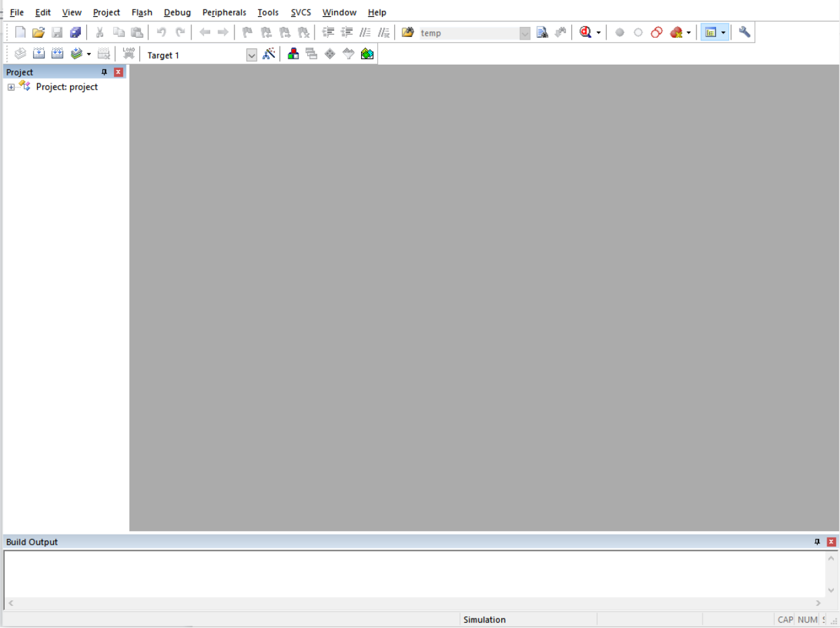Click Disable All Breakpoints red circles icon
This screenshot has height=628, width=840.
657,32
